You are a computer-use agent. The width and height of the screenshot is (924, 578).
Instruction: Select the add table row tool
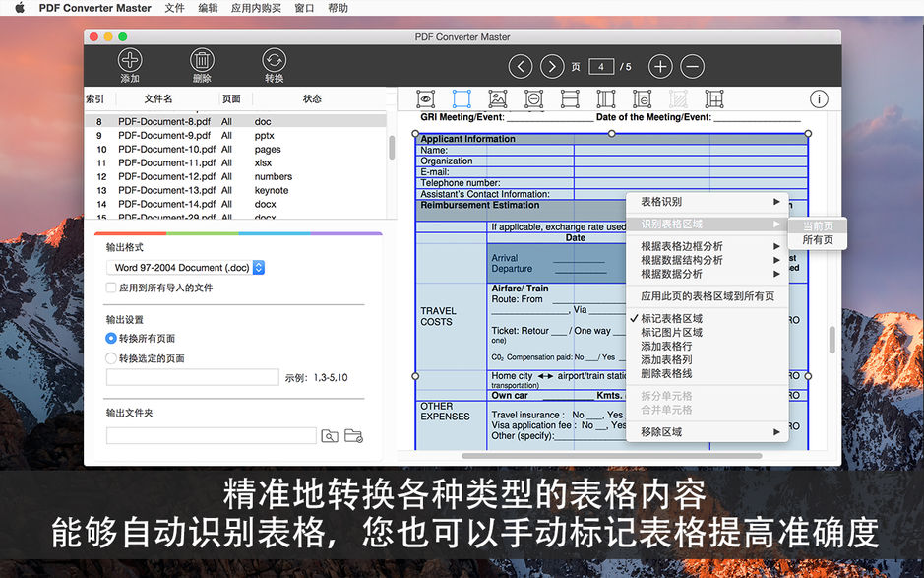[x=569, y=98]
